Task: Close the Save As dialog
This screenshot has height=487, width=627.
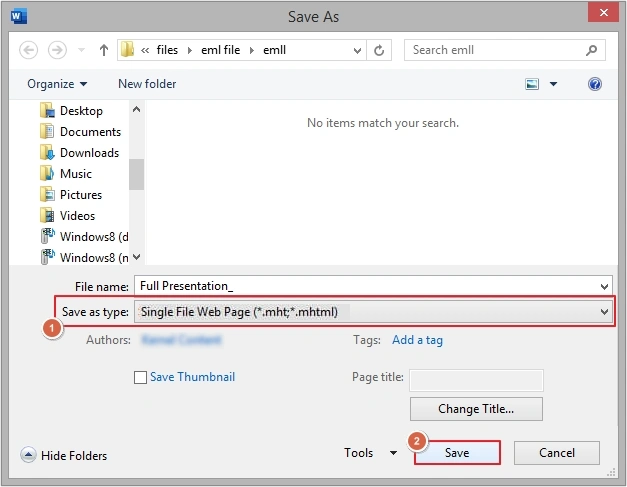Action: tap(603, 12)
